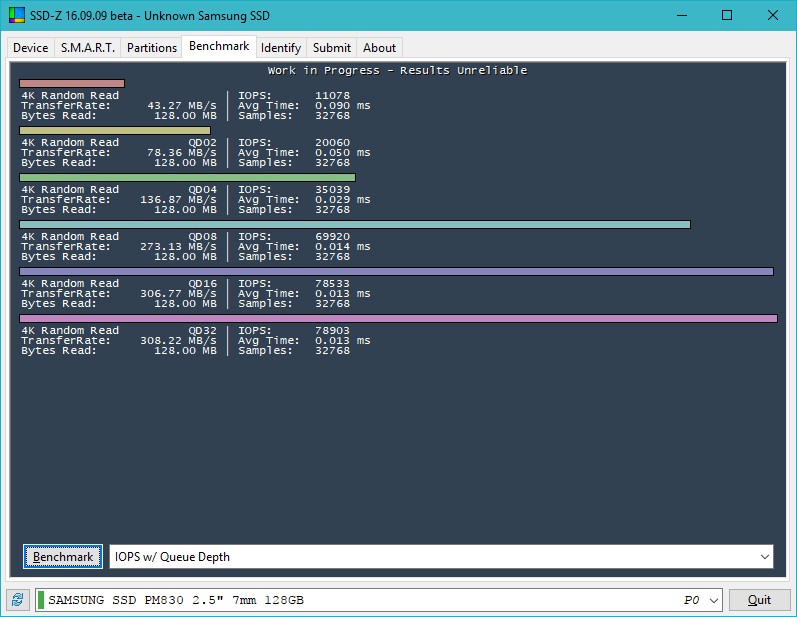Click the 43.27 MB/s transfer rate value
The height and width of the screenshot is (617, 797).
coord(182,106)
